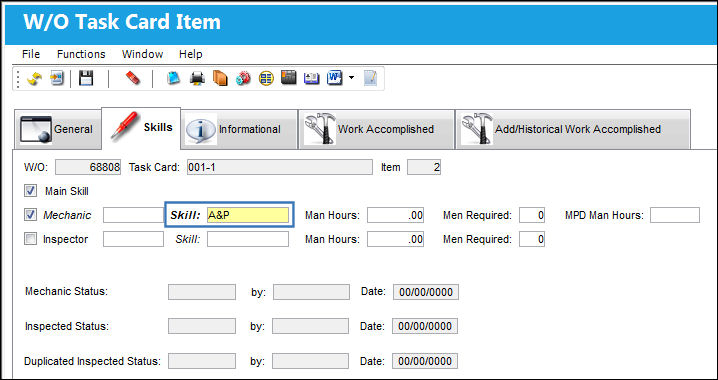Click the W/O number field 68808
This screenshot has width=718, height=380.
tap(88, 167)
